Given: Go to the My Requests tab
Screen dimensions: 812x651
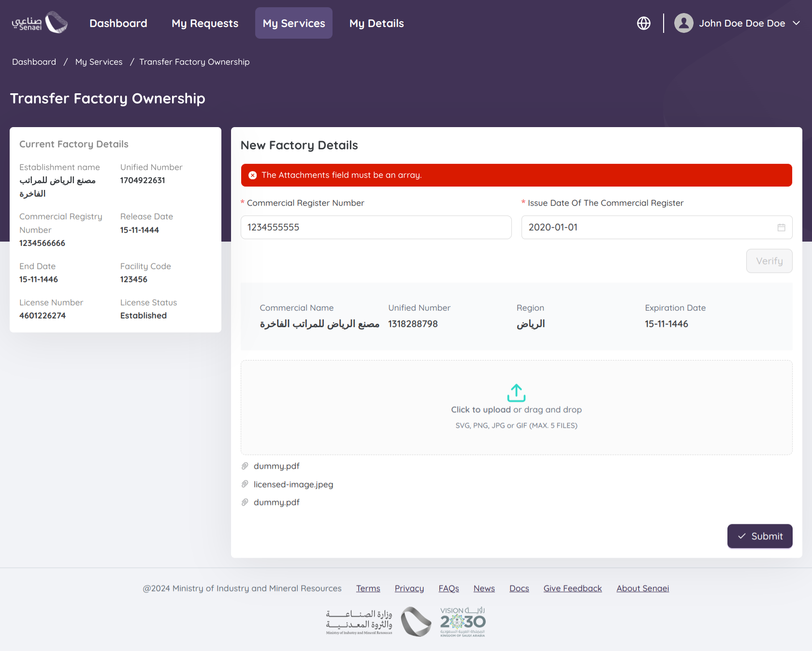Looking at the screenshot, I should (x=205, y=23).
